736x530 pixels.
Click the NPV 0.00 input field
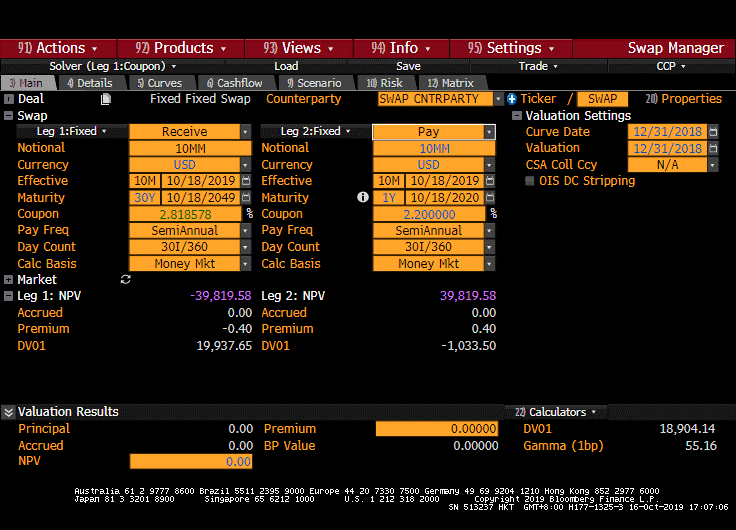[x=191, y=461]
